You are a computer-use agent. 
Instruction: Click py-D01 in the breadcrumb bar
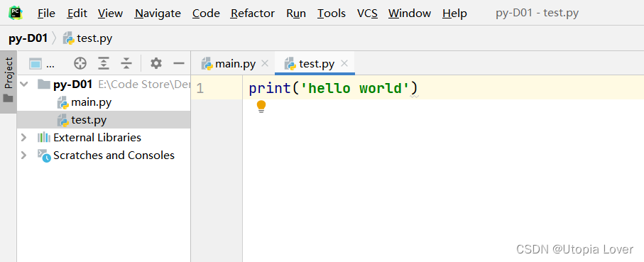28,38
